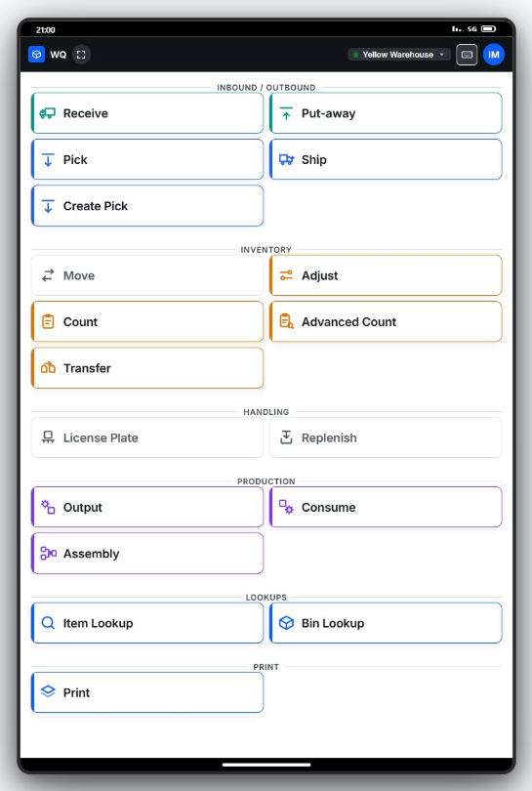Click the Put-away upward arrow icon

pos(286,113)
